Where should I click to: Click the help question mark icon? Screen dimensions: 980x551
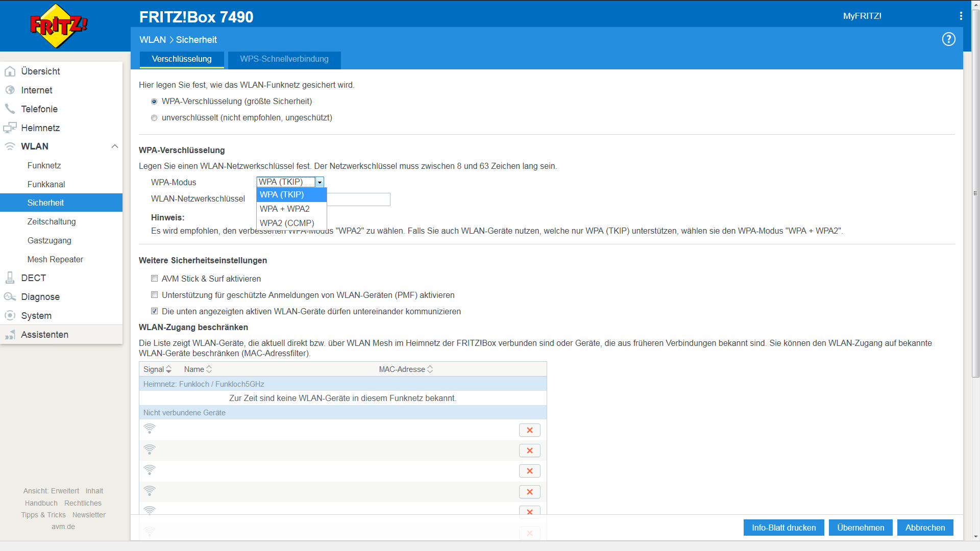(948, 39)
